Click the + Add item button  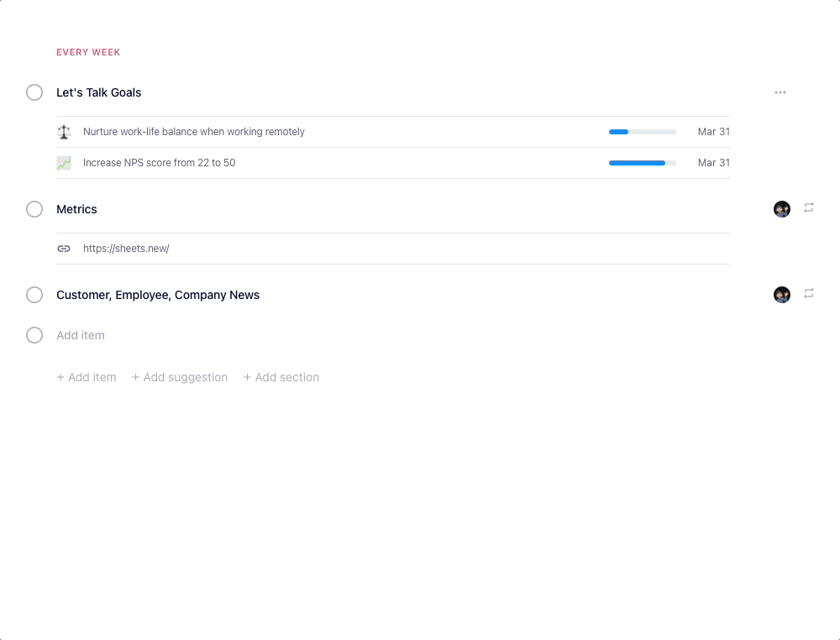[87, 377]
